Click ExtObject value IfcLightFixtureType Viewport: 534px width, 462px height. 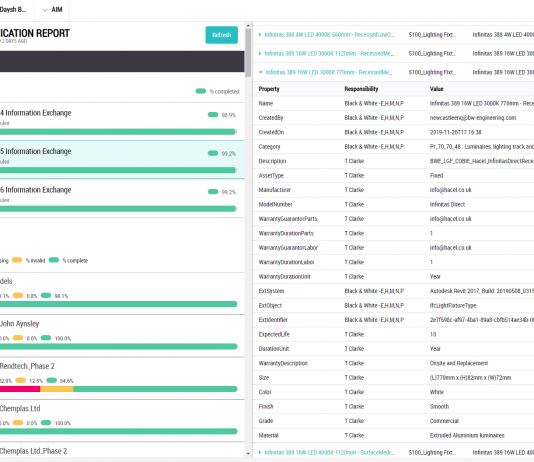click(453, 306)
